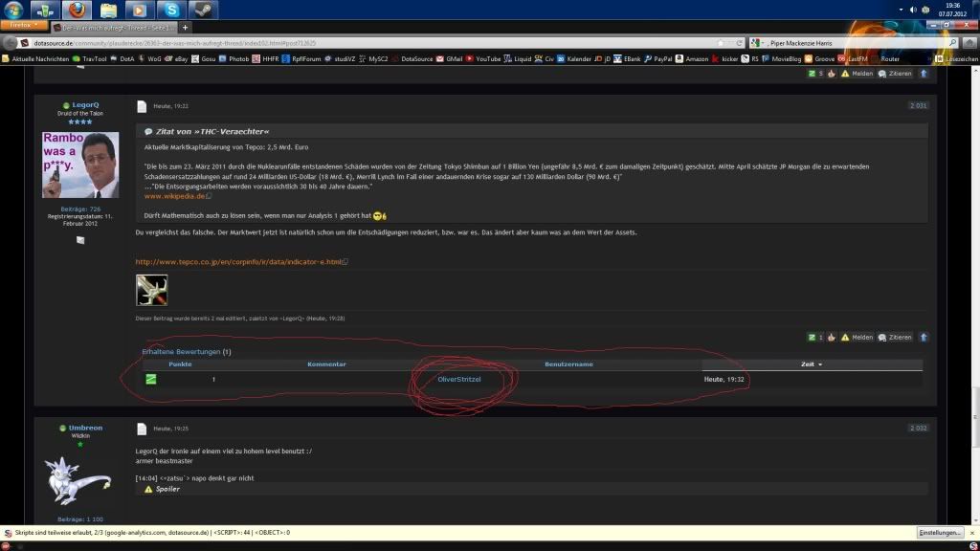Image resolution: width=980 pixels, height=551 pixels.
Task: Open the DotaSource bookmark
Action: tap(412, 58)
